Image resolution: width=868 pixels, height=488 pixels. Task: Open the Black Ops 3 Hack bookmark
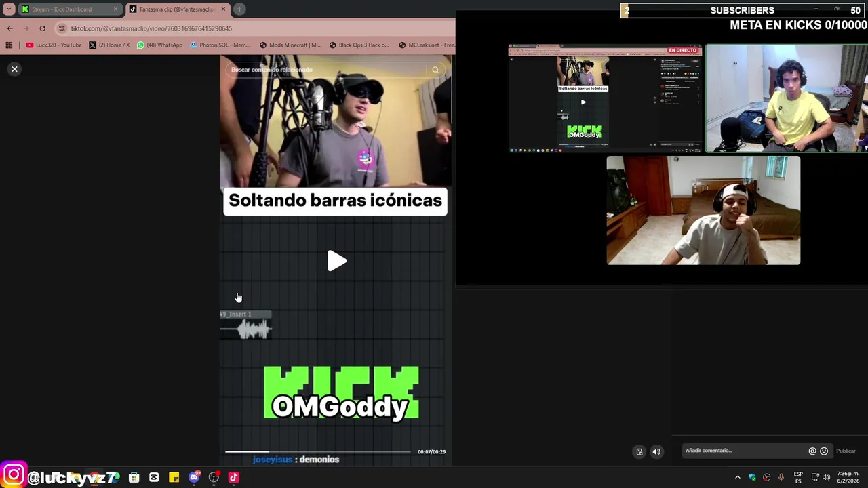tap(359, 45)
